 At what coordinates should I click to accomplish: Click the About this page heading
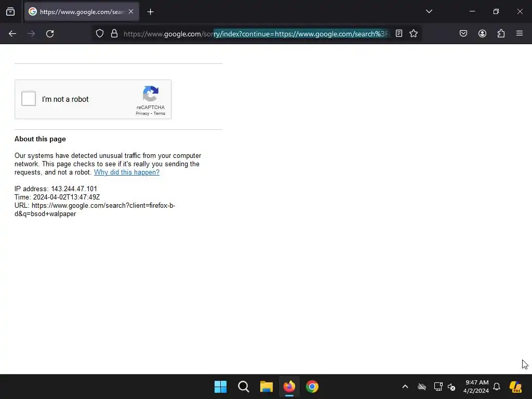(x=40, y=139)
